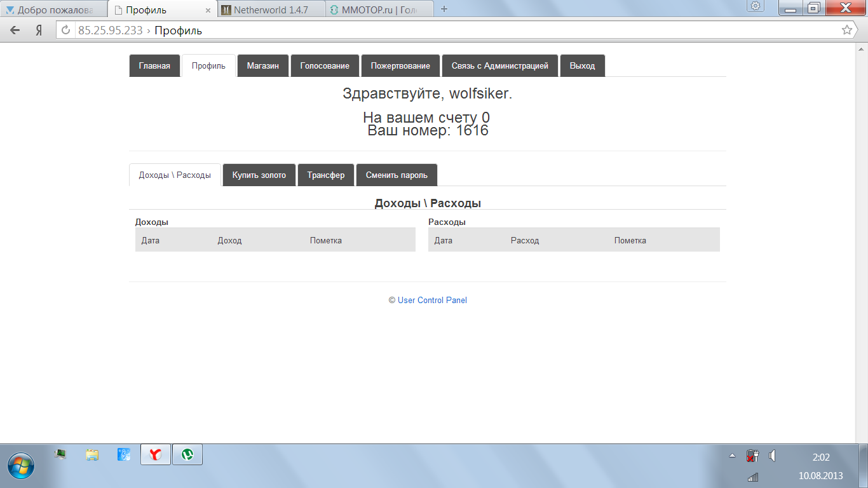Go back using the browser back arrow
This screenshot has height=488, width=868.
15,30
